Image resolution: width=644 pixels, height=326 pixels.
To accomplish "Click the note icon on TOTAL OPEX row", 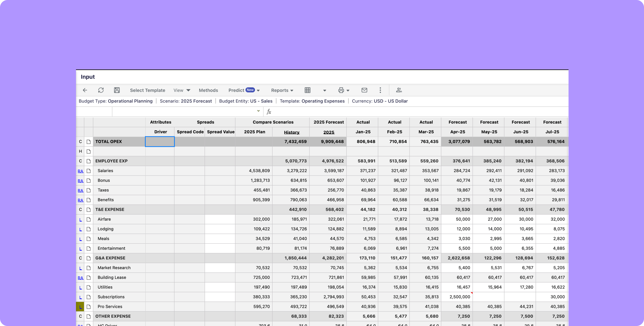I will 89,142.
